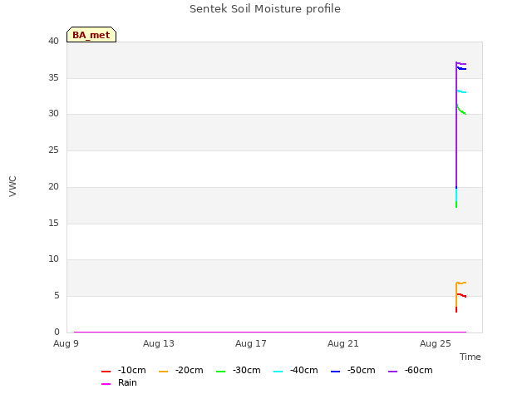Click the red -10cm legend color marker
This screenshot has width=532, height=399.
(x=106, y=372)
